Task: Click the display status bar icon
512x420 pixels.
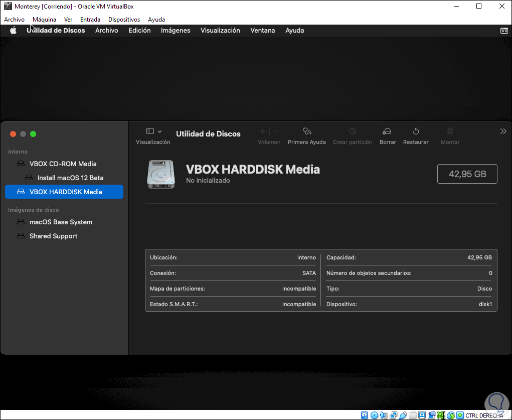Action: click(x=422, y=415)
